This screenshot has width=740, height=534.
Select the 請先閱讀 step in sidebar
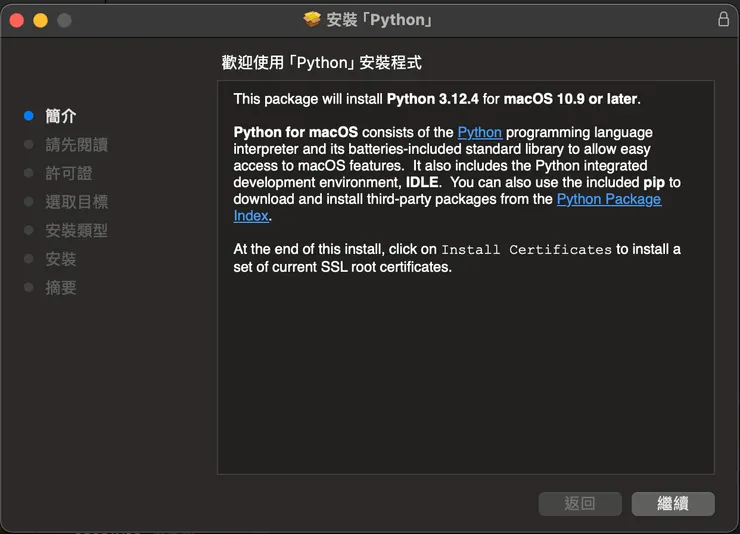click(x=77, y=145)
